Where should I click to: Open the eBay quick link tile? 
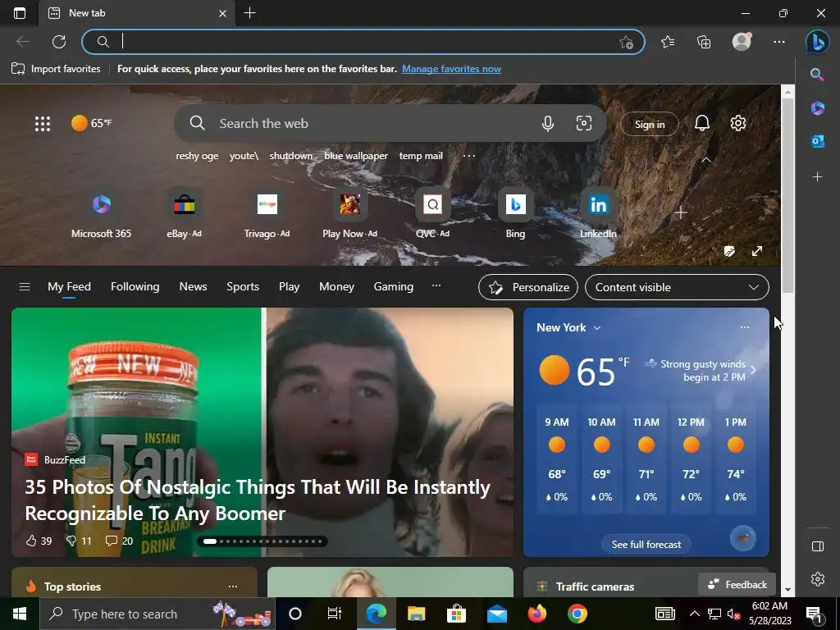click(x=184, y=213)
